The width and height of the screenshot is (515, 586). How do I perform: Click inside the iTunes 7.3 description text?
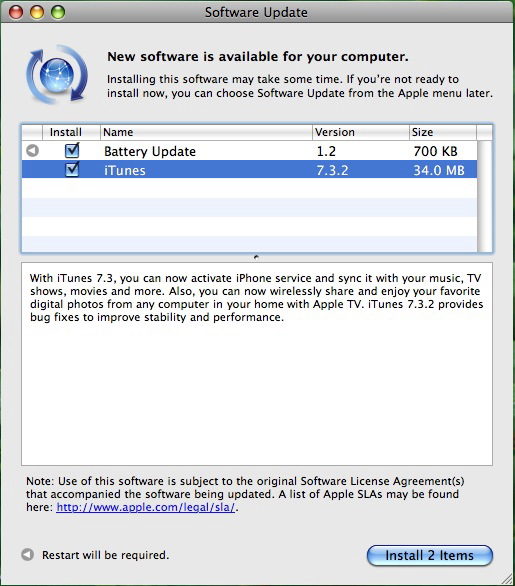click(256, 297)
